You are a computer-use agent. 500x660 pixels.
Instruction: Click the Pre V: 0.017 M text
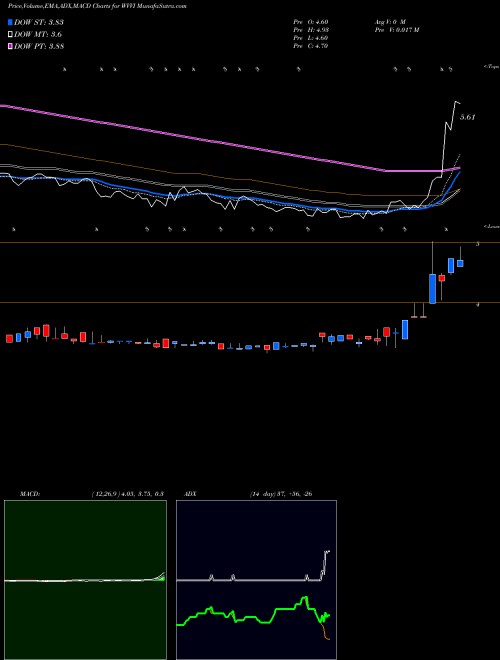(396, 30)
